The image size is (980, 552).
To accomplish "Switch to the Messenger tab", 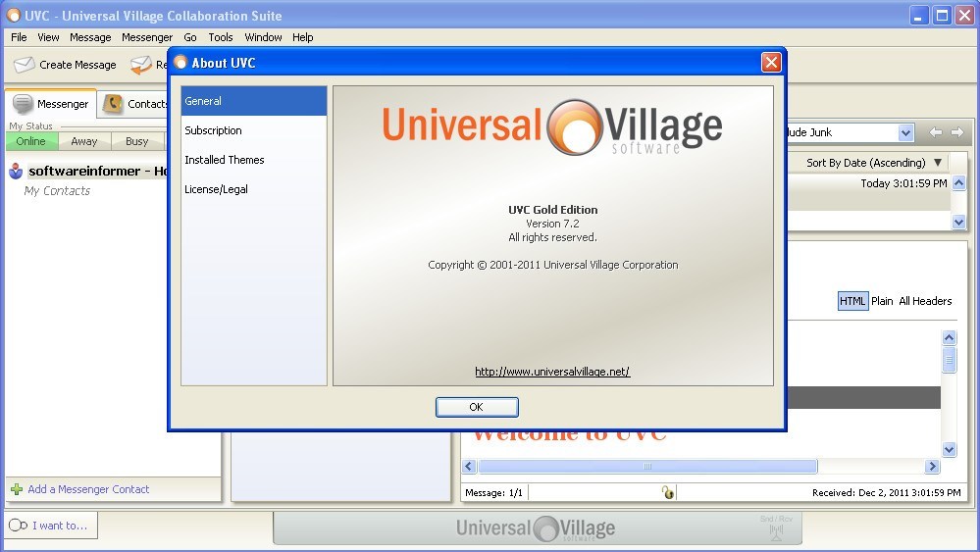I will point(51,104).
